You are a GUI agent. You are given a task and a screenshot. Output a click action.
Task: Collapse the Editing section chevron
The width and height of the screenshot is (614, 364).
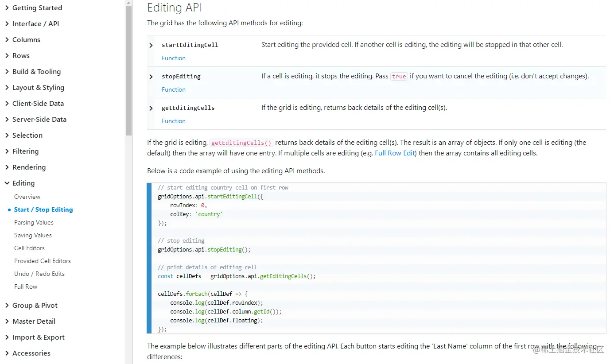(7, 183)
